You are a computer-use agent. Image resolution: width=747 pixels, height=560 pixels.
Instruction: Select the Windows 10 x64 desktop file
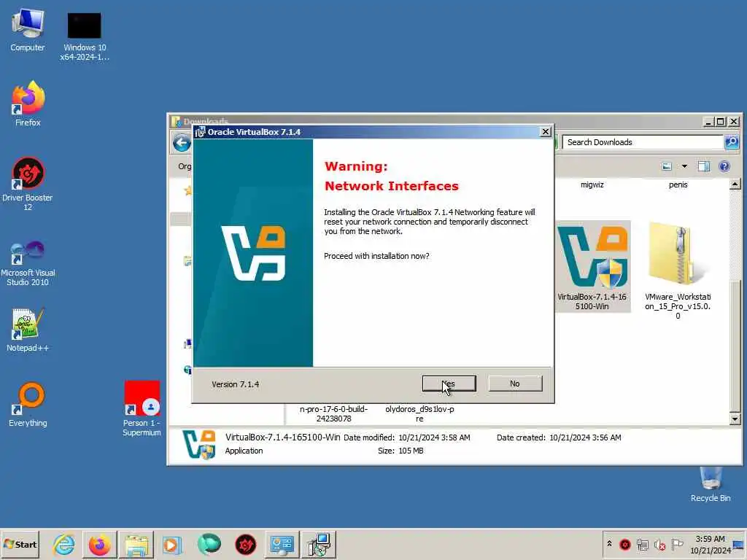pyautogui.click(x=85, y=36)
